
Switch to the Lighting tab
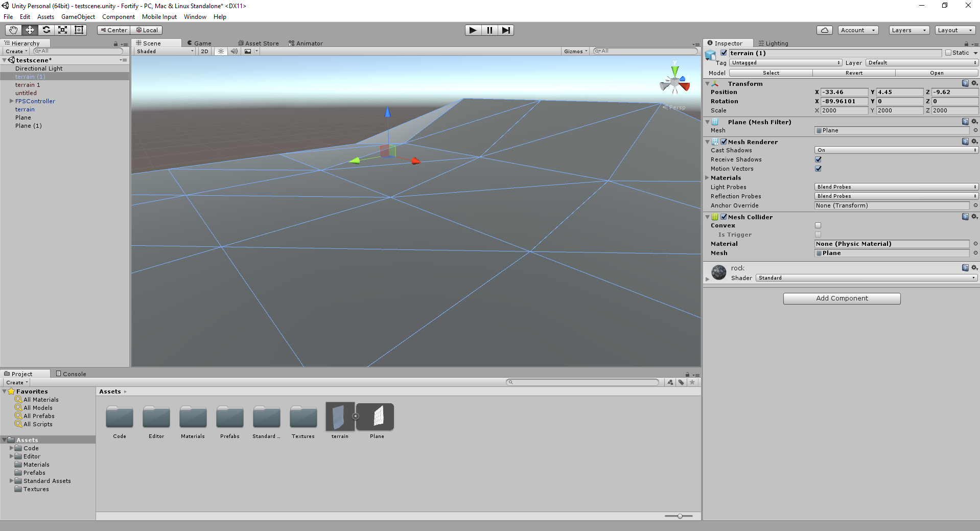(x=773, y=43)
